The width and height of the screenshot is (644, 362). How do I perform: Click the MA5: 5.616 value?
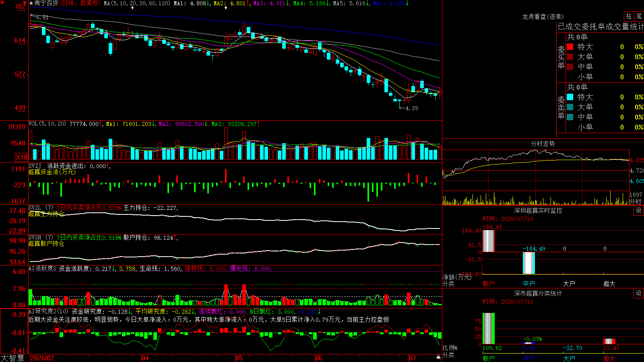(x=351, y=3)
